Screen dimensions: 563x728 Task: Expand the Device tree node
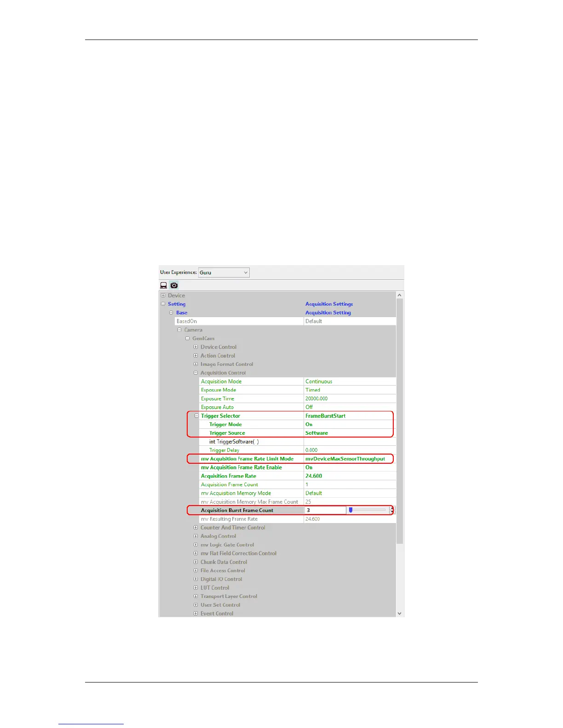[x=163, y=296]
